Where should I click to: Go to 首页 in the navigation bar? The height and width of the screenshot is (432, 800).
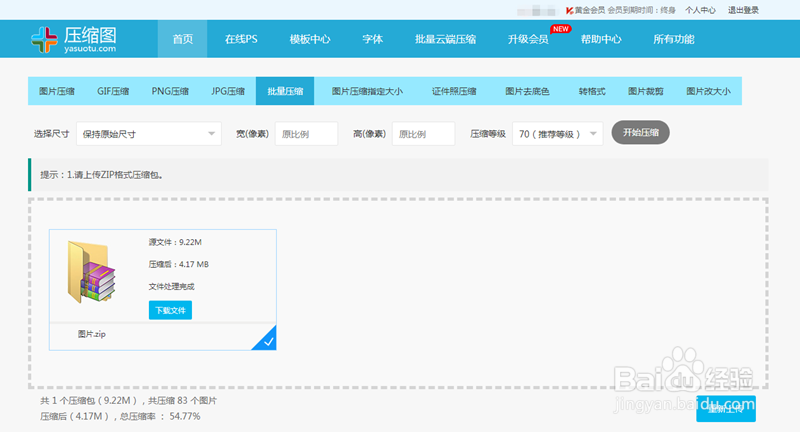point(183,39)
